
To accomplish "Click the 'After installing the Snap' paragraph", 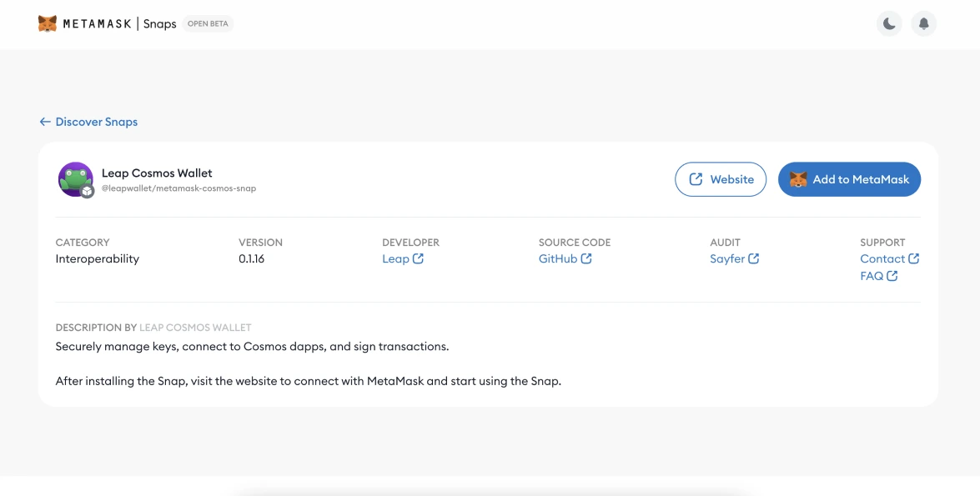I will [x=308, y=381].
